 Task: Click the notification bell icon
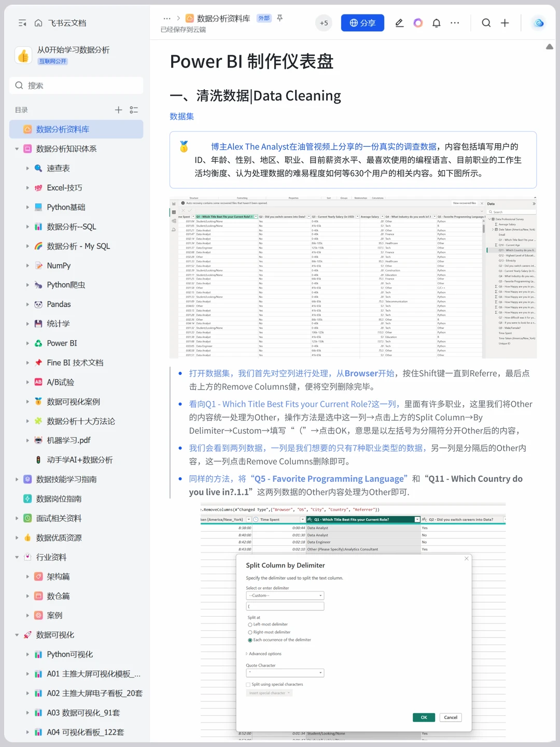pos(436,23)
